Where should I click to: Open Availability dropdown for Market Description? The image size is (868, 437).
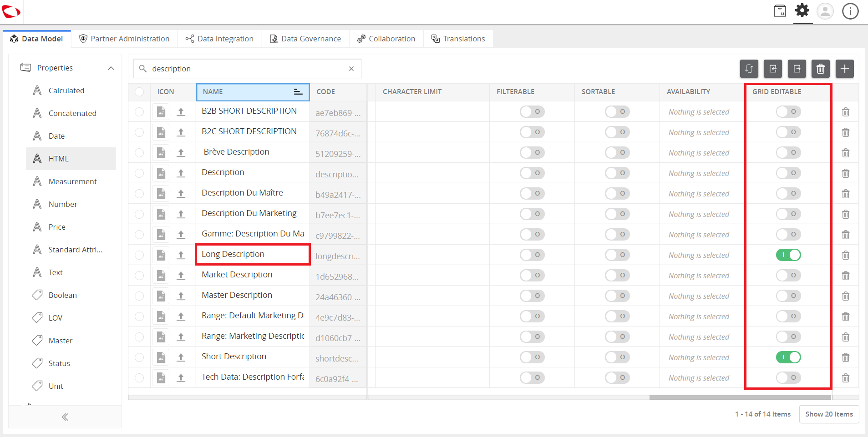pos(699,276)
